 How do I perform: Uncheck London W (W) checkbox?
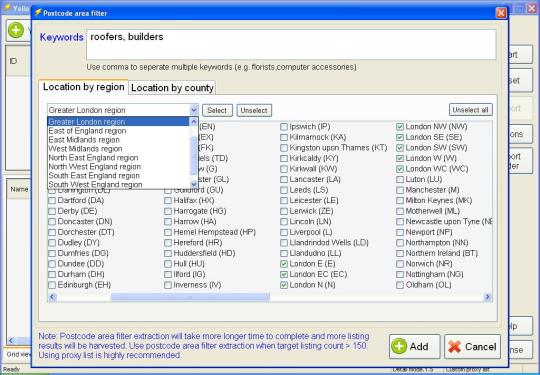399,158
